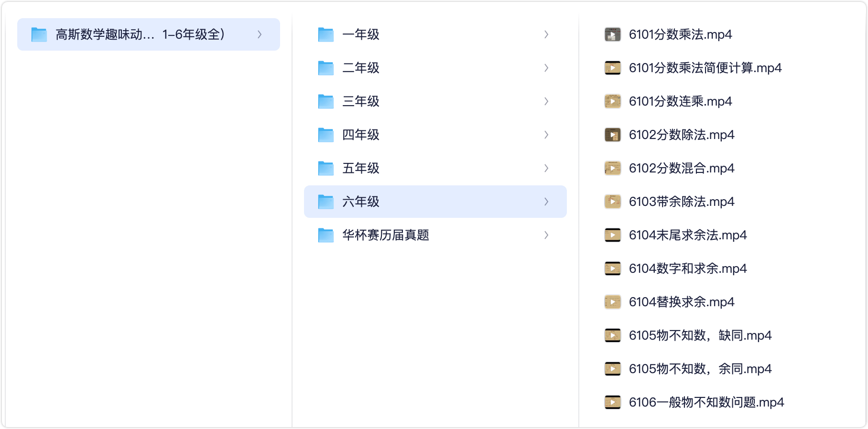Select file 6104数字和求余.mp4

pyautogui.click(x=688, y=268)
